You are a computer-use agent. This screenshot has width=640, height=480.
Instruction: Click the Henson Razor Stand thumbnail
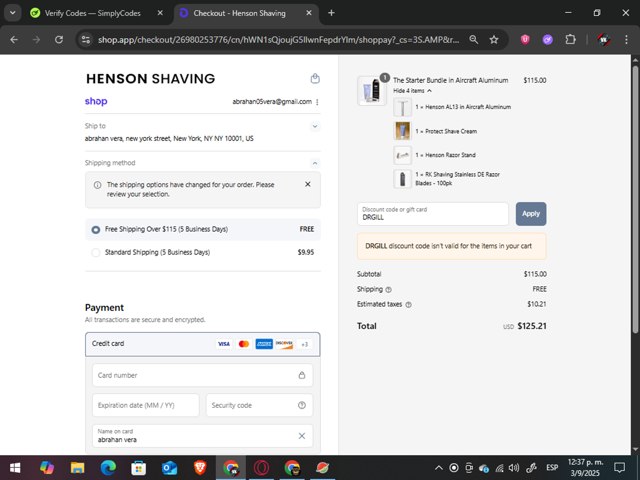point(402,155)
